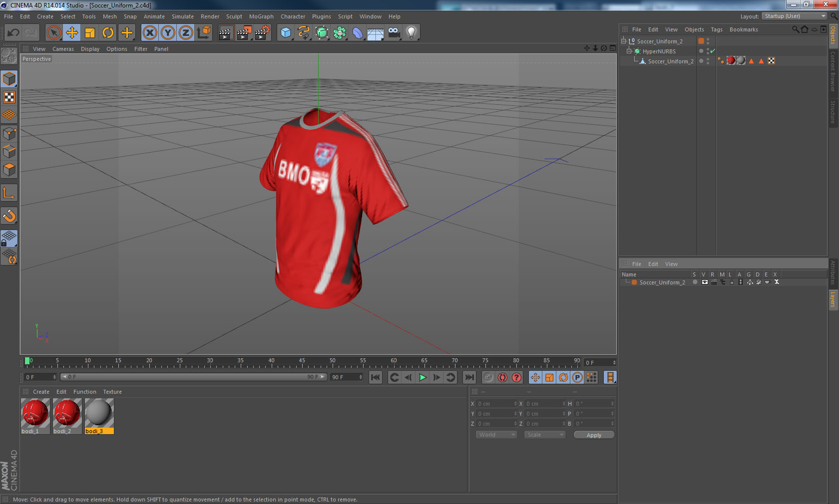
Task: Add a HyperNURBS generator object
Action: pyautogui.click(x=322, y=33)
